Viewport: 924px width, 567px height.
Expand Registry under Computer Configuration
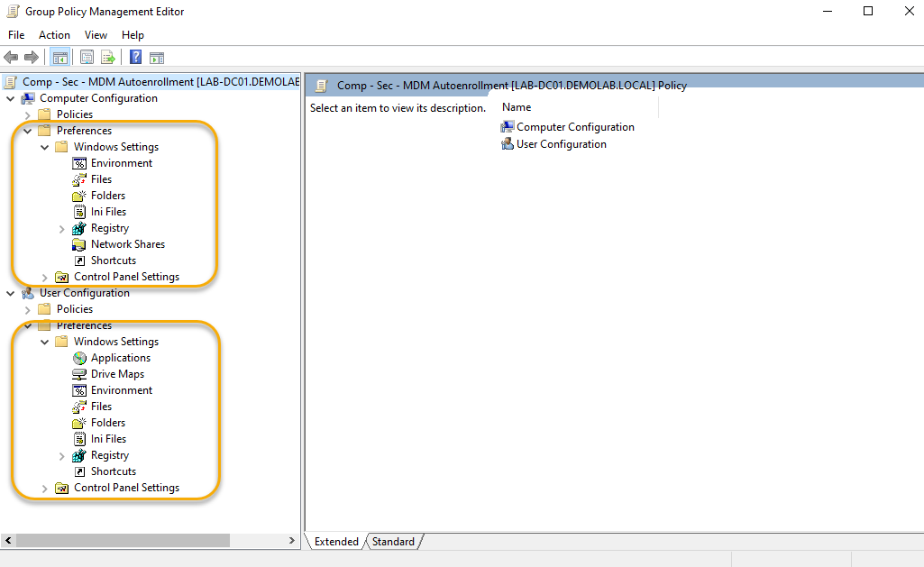tap(61, 229)
